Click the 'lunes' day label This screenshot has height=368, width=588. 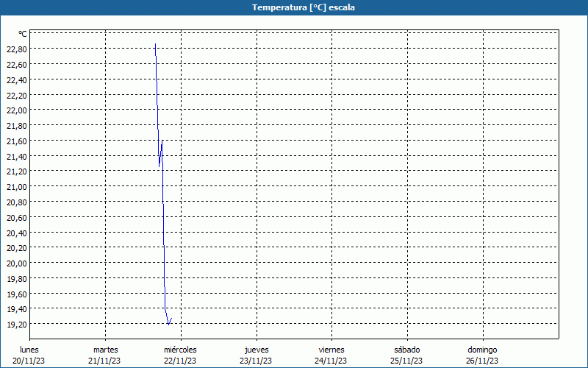29,350
